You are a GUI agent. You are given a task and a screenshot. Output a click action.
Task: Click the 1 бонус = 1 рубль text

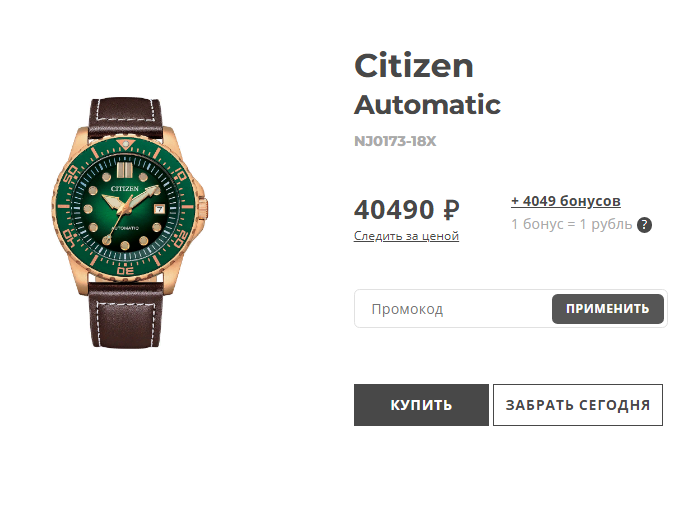(571, 224)
